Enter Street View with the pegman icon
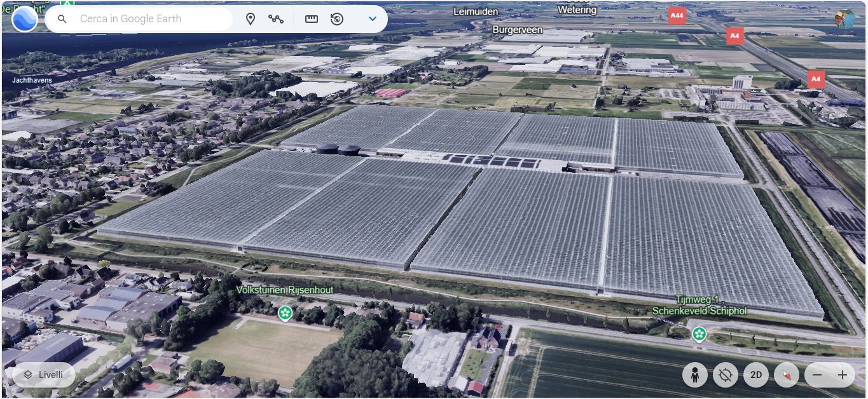This screenshot has width=868, height=399. click(695, 375)
